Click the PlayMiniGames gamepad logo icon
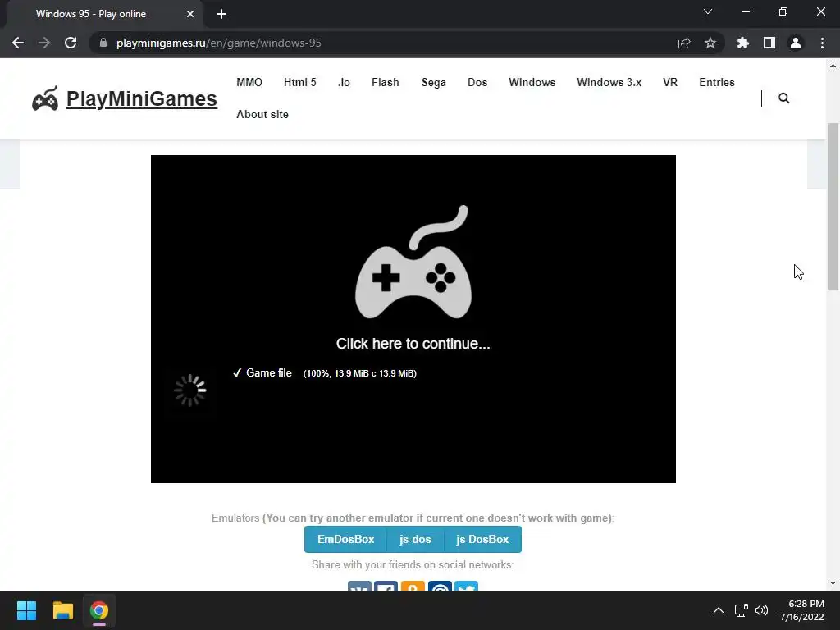 45,98
